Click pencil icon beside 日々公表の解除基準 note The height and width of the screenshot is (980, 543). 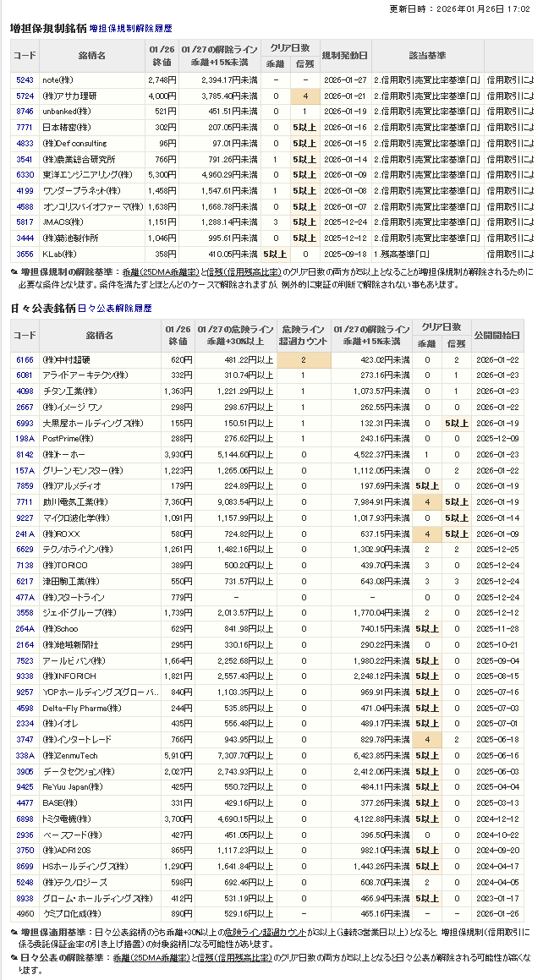pos(14,956)
